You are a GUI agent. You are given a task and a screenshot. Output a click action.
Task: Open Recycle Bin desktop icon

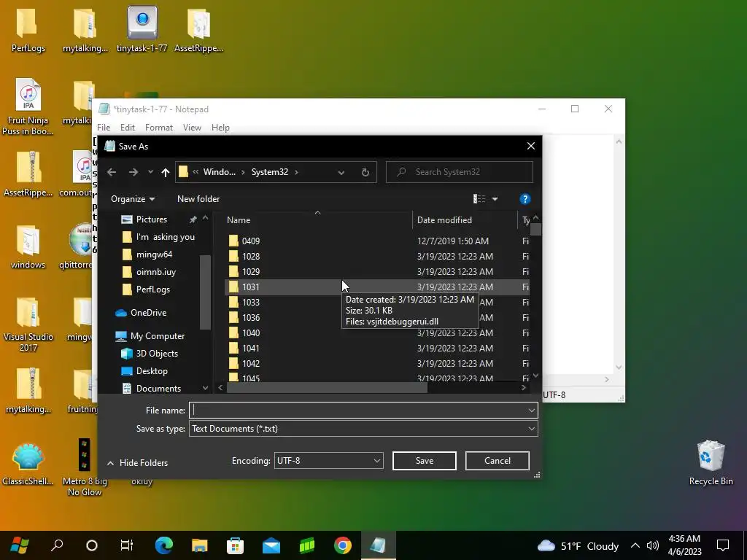coord(711,463)
